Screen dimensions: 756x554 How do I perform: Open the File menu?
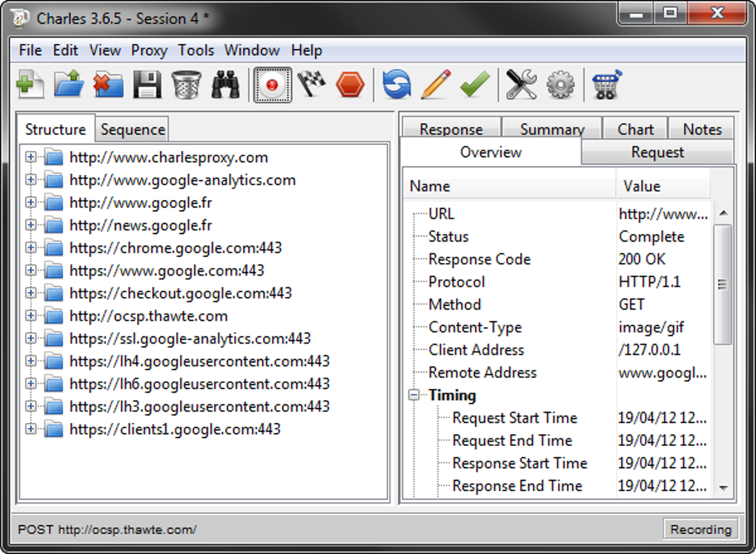click(x=30, y=50)
